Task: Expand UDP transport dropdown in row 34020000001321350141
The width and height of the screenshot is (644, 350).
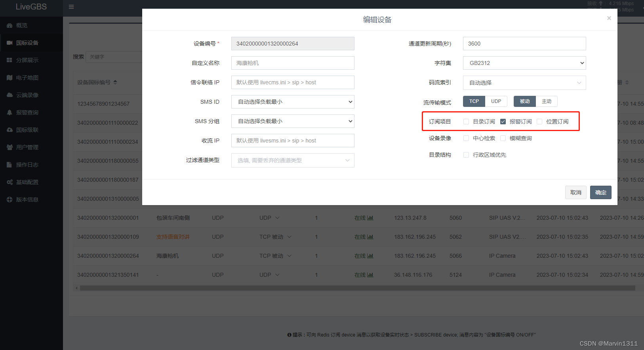Action: coord(277,275)
